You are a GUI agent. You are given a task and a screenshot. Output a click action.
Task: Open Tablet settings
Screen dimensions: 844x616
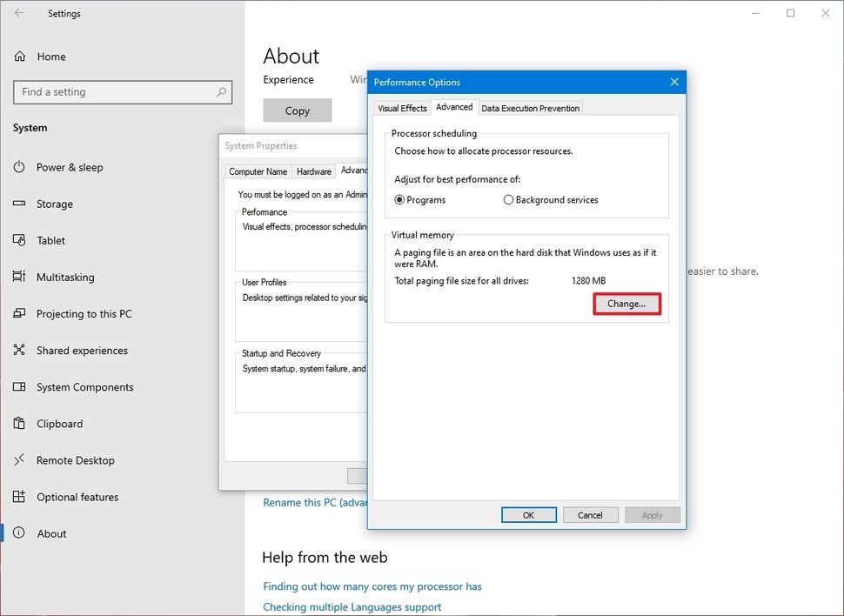[50, 240]
